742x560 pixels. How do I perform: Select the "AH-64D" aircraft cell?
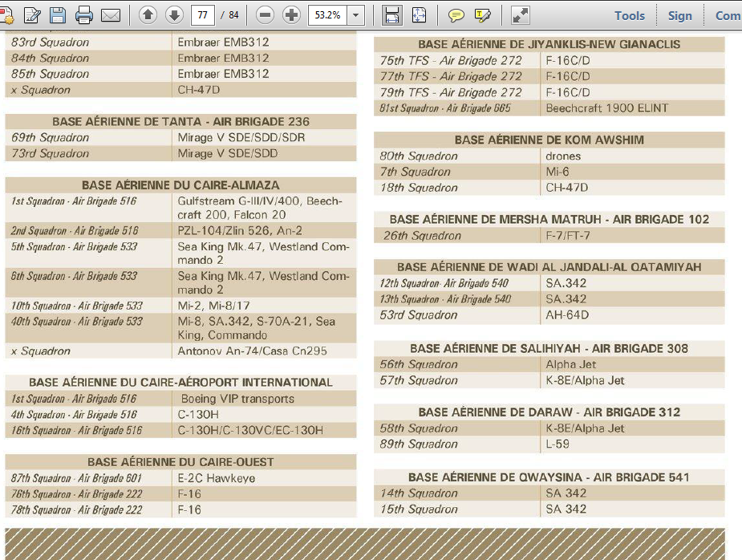[x=567, y=315]
